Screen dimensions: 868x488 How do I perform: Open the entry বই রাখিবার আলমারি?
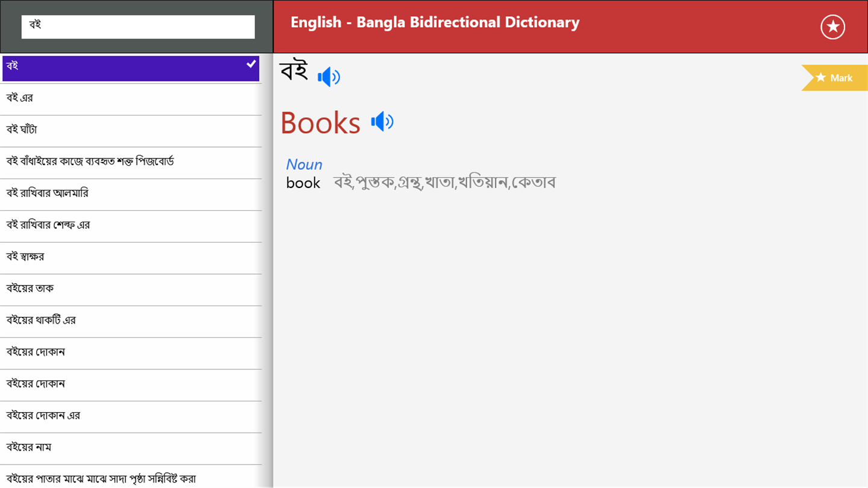[131, 195]
